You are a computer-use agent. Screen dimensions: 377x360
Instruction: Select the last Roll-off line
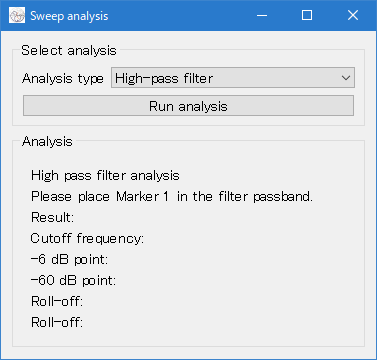(x=57, y=322)
